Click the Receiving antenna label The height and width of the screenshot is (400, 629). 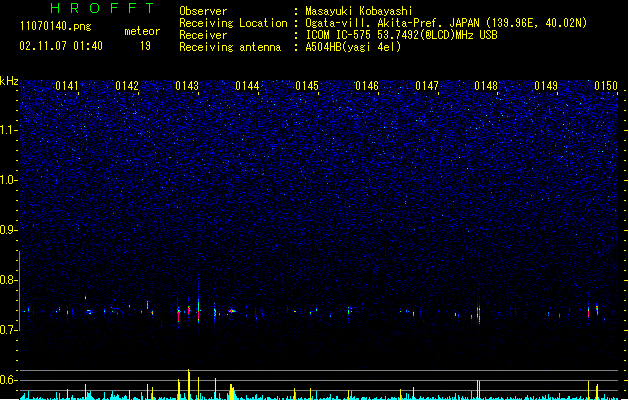click(230, 47)
